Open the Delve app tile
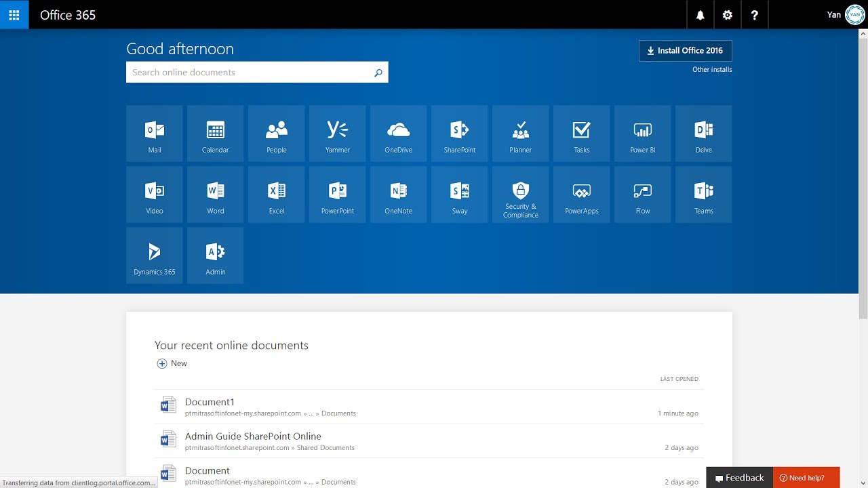The image size is (868, 488). [704, 134]
